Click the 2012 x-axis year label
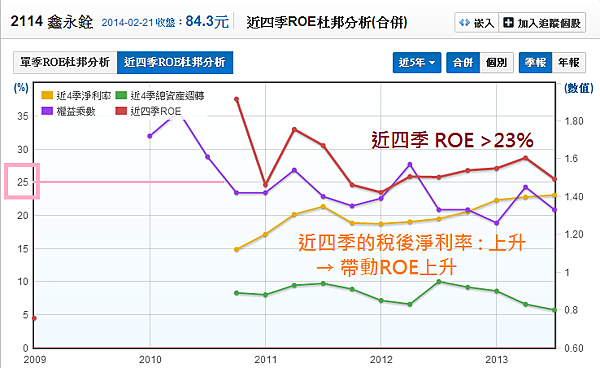Image resolution: width=600 pixels, height=368 pixels. click(x=381, y=360)
